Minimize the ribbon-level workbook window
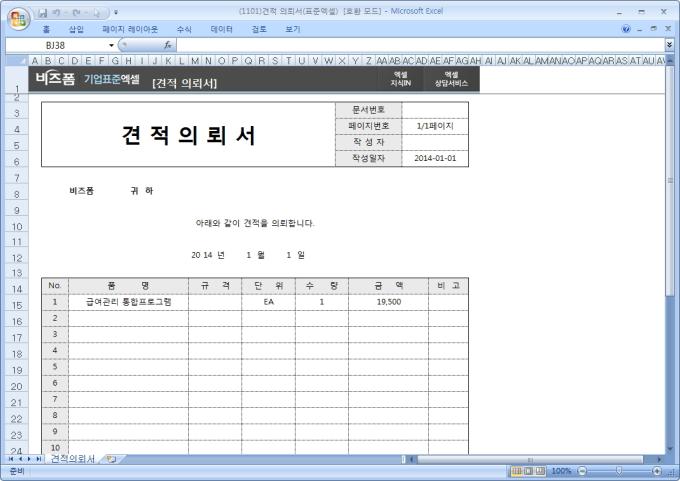The image size is (680, 481). (640, 29)
